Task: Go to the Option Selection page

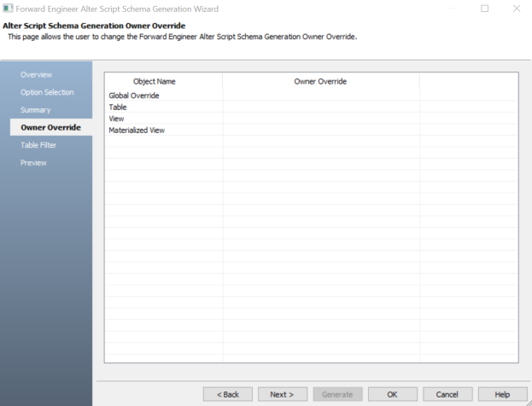Action: pos(47,92)
